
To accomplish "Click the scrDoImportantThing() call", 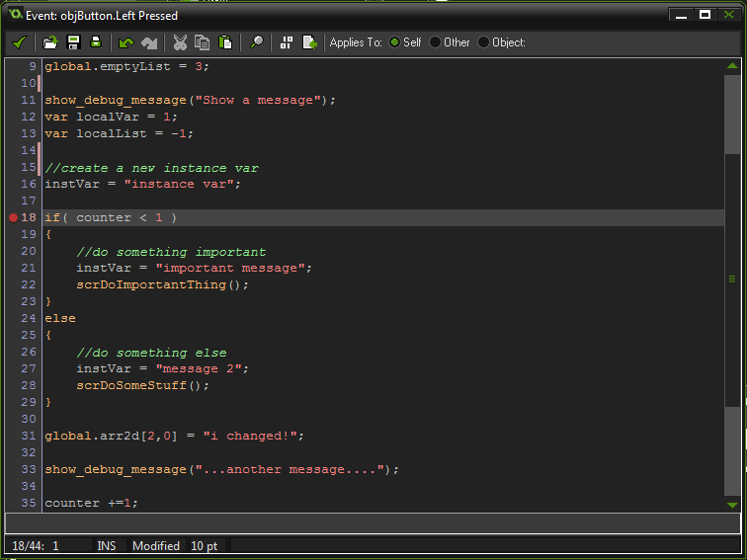I will coord(162,284).
